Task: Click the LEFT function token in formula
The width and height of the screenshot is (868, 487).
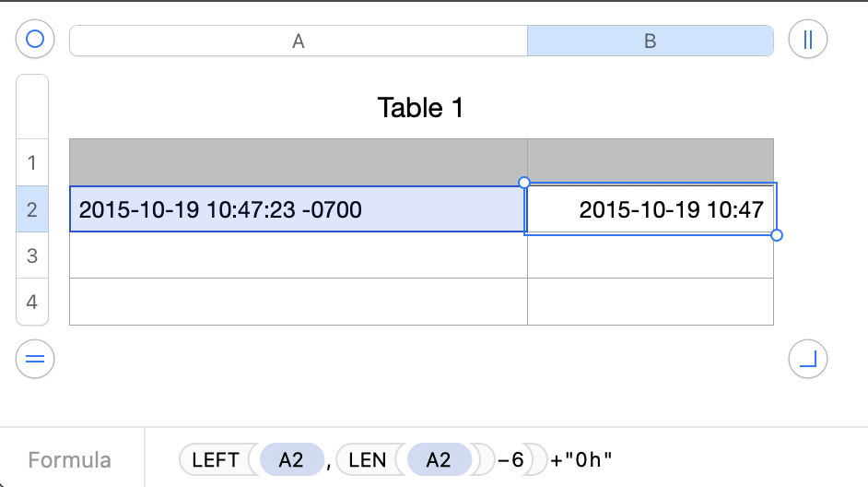Action: pyautogui.click(x=217, y=459)
